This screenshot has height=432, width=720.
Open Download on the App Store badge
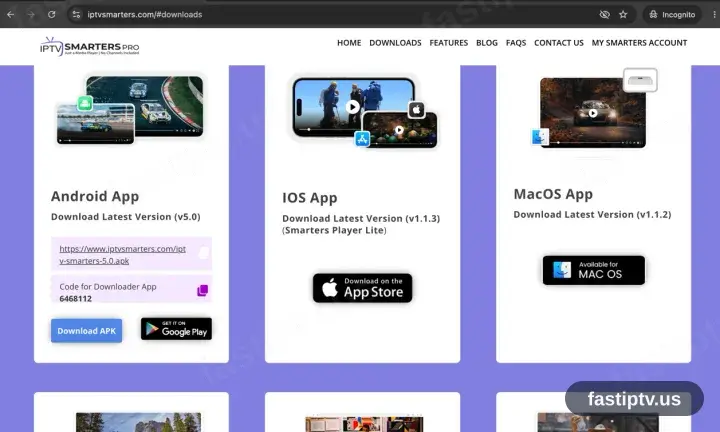(362, 288)
